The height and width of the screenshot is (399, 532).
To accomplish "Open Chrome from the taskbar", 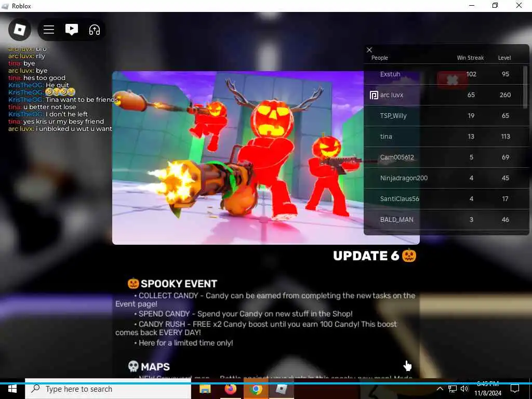I will coord(256,389).
